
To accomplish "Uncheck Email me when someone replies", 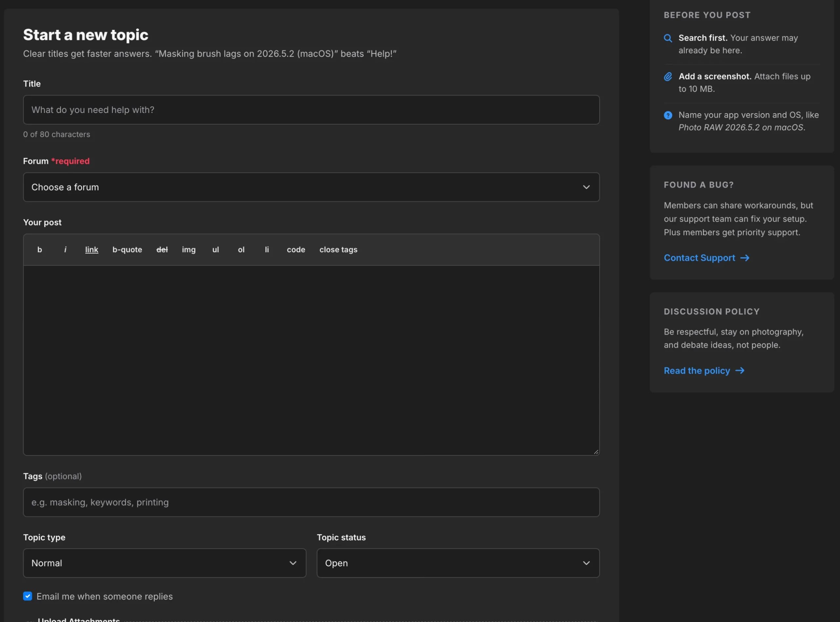I will (x=28, y=596).
